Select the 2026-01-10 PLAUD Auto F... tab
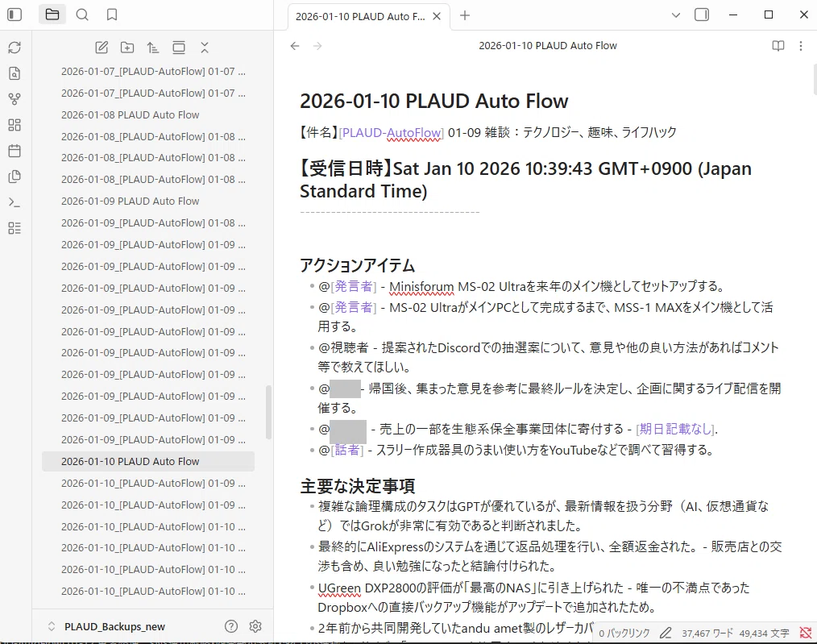This screenshot has width=817, height=644. click(x=360, y=16)
